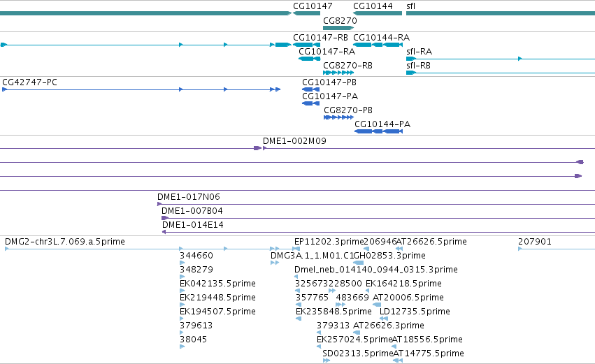Select the 357765 feature

coord(312,298)
